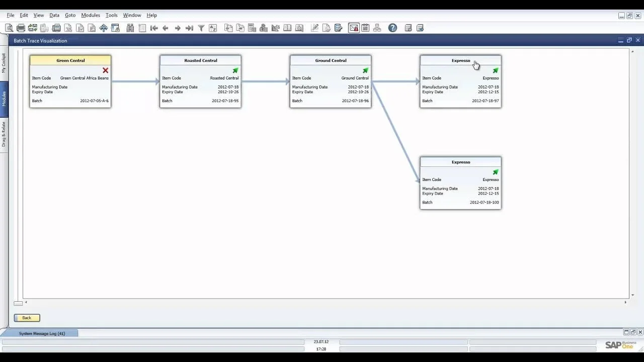Open the Goto menu

[70, 15]
